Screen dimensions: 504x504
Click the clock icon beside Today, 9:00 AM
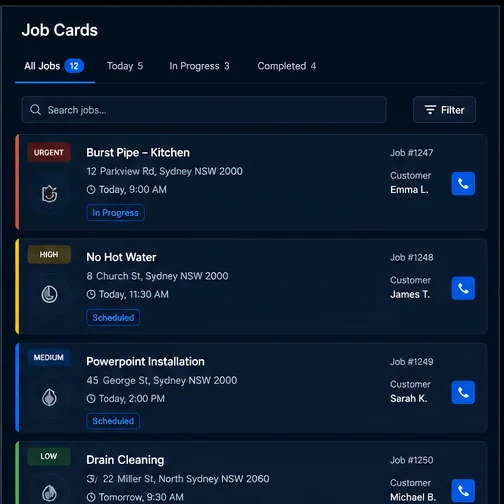(x=91, y=190)
